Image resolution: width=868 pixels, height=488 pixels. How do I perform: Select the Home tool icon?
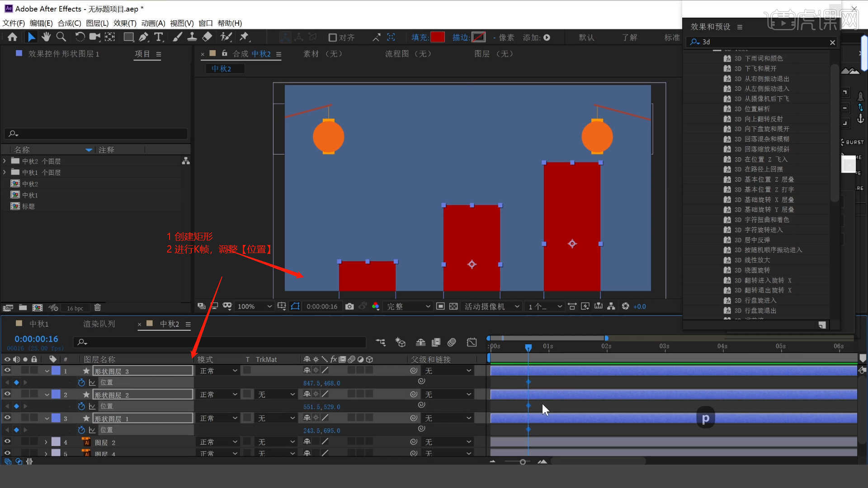[12, 37]
